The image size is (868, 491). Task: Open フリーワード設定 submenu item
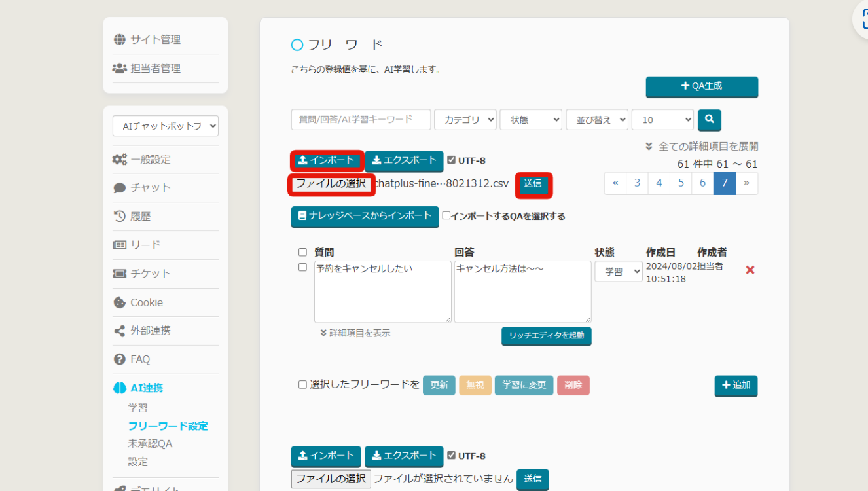[x=168, y=426]
